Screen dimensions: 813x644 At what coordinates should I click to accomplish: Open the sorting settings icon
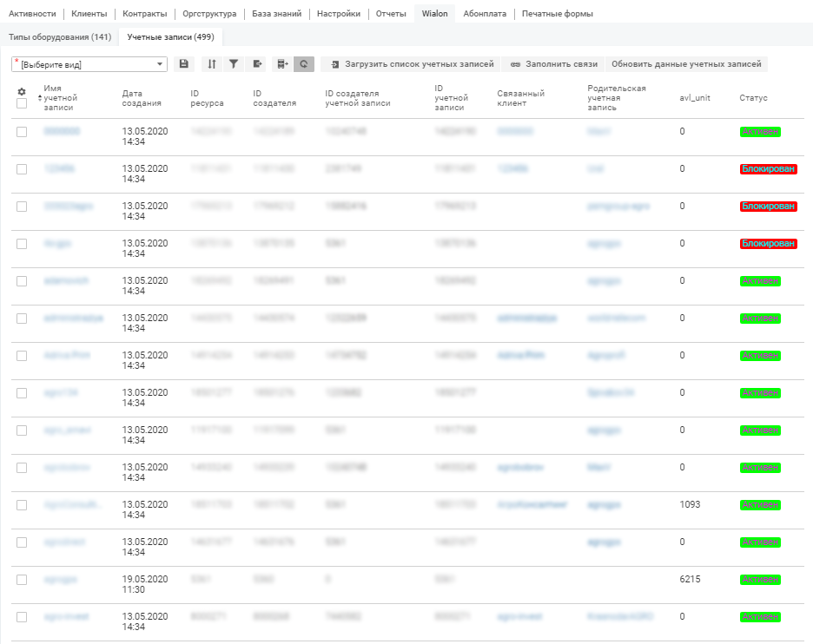click(212, 64)
